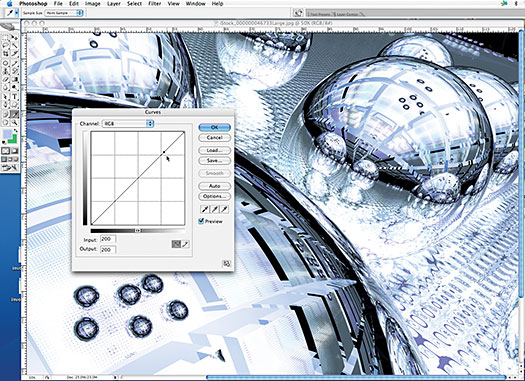Activate the pencil draw-curve mode button

[x=185, y=244]
